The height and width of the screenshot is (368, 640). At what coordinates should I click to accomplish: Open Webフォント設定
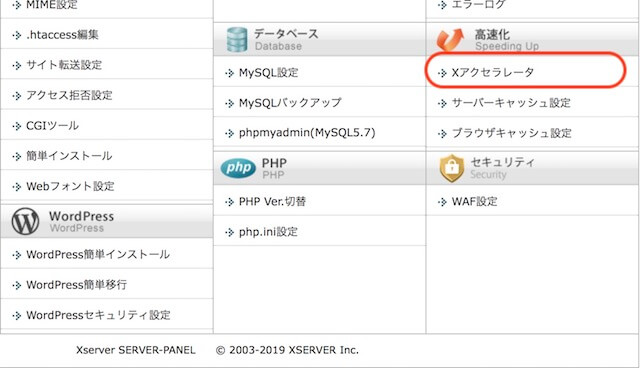pos(70,186)
